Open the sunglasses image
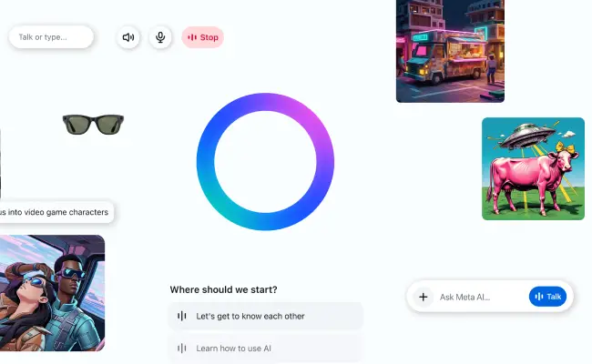592x364 pixels. [x=93, y=125]
